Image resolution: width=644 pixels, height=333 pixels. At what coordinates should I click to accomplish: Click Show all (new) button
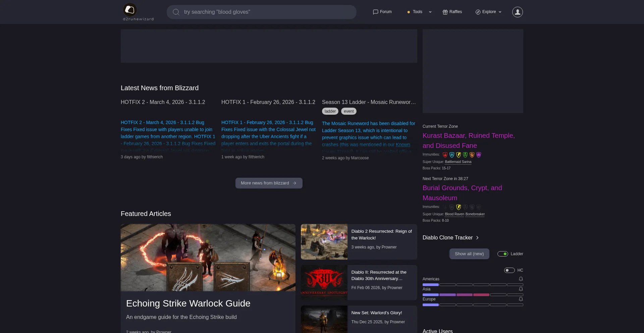(469, 254)
